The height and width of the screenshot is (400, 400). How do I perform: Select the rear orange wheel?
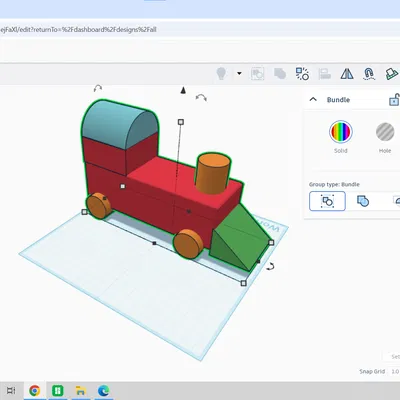(99, 206)
